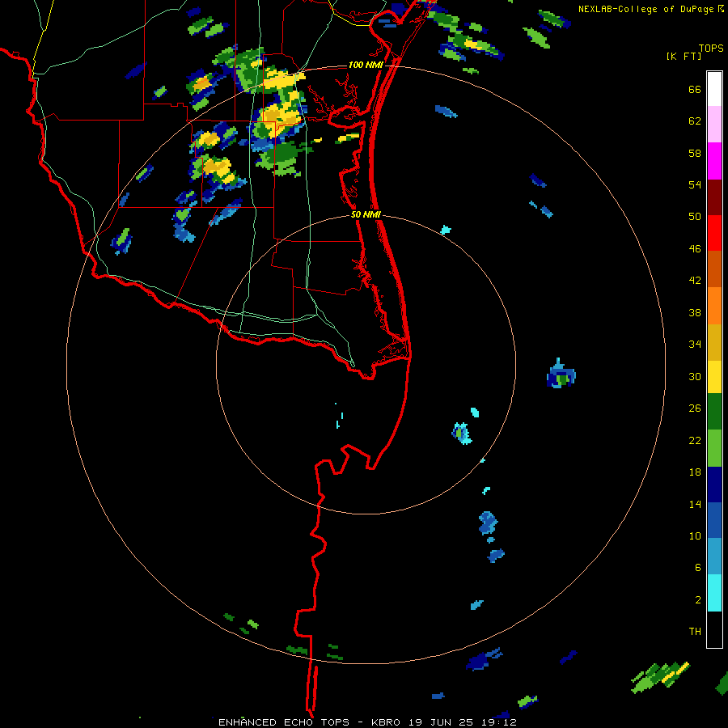Select the 50 value on the legend
The height and width of the screenshot is (728, 728).
tap(695, 217)
